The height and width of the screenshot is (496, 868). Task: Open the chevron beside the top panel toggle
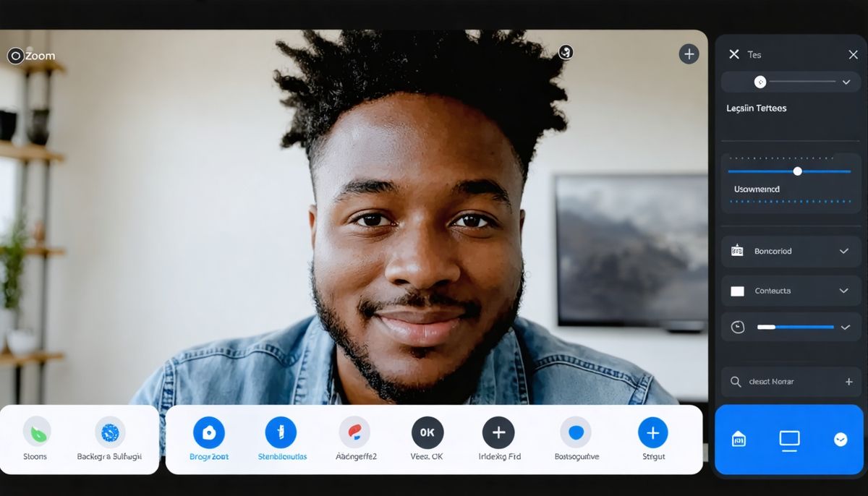point(846,82)
